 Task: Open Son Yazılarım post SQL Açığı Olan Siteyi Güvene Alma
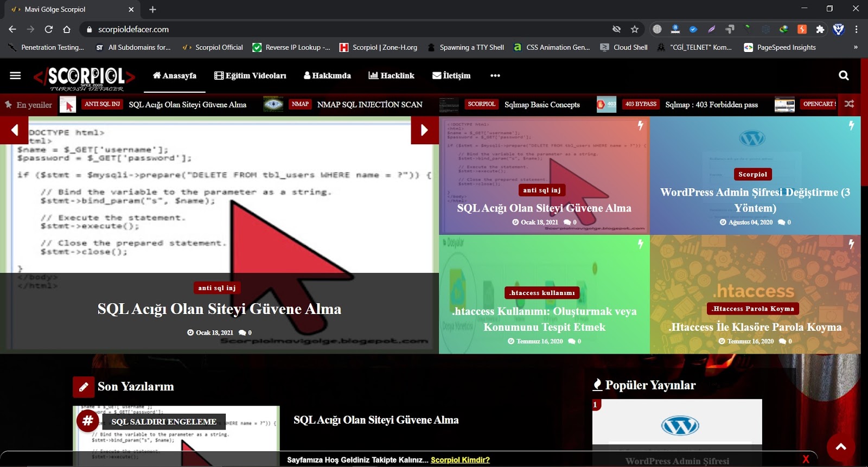[x=376, y=420]
